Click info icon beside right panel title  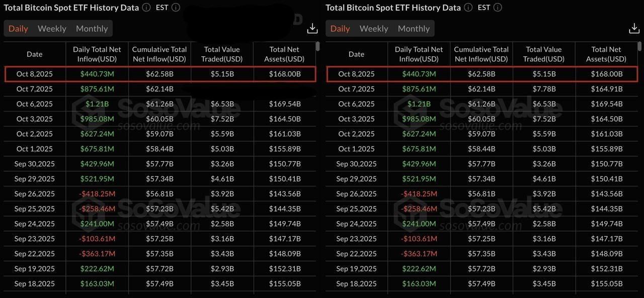tap(468, 8)
